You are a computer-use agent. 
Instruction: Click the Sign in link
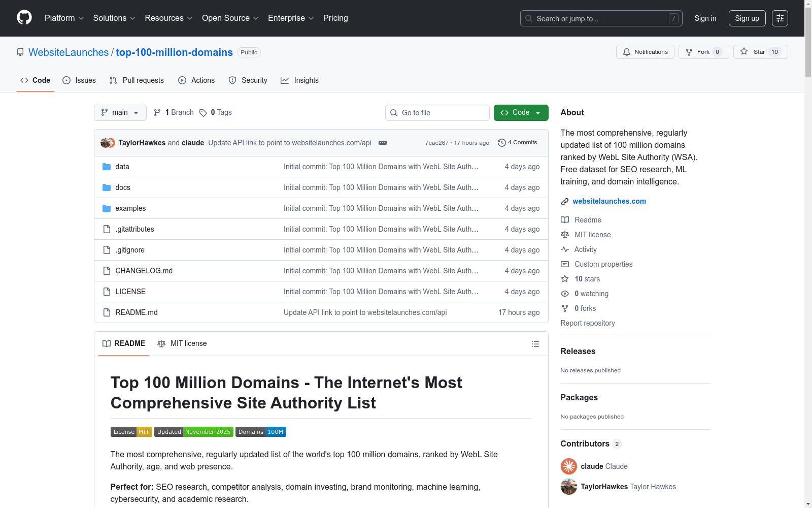(705, 18)
